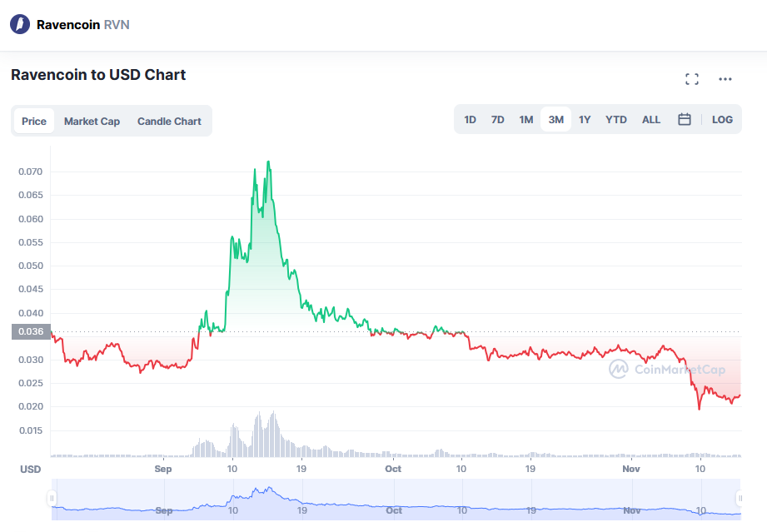Switch to the Candle Chart tab
The width and height of the screenshot is (767, 532).
[x=169, y=121]
